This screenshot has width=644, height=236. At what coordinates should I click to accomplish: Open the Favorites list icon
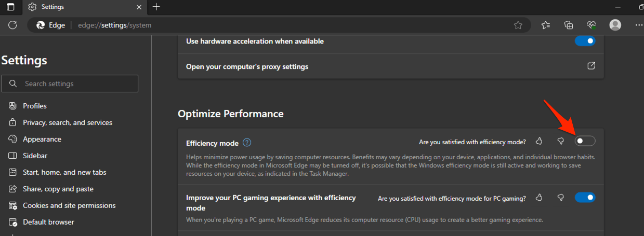545,25
